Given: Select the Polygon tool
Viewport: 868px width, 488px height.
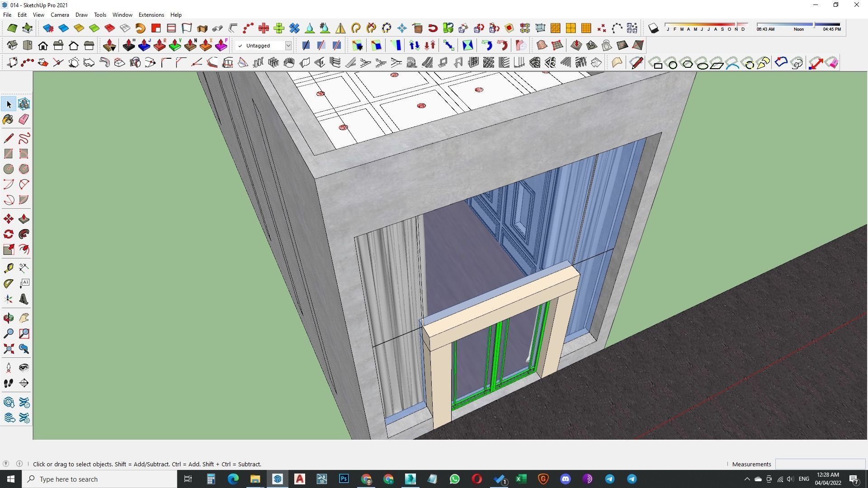Looking at the screenshot, I should 24,169.
